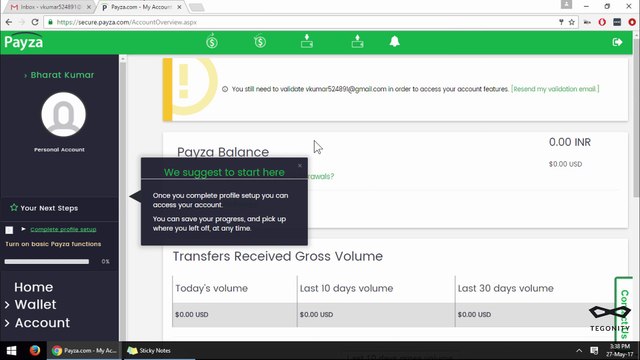Click the logout icon in Payza header

click(x=617, y=42)
